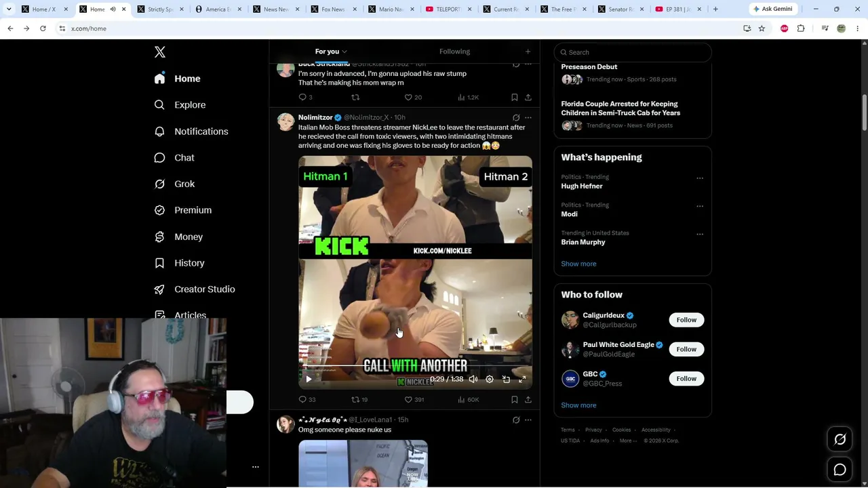Open Notifications in the sidebar

[x=191, y=131]
